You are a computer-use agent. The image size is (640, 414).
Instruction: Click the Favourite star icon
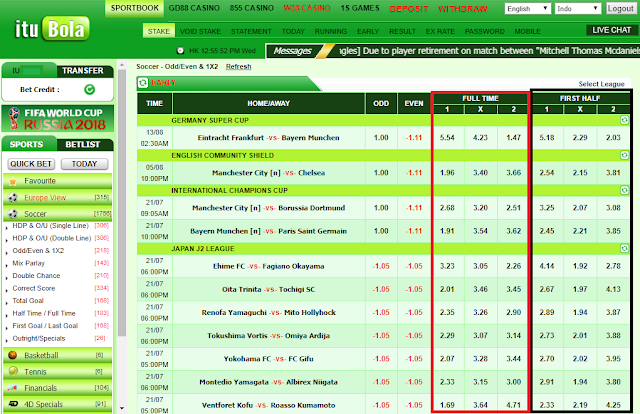coord(13,181)
